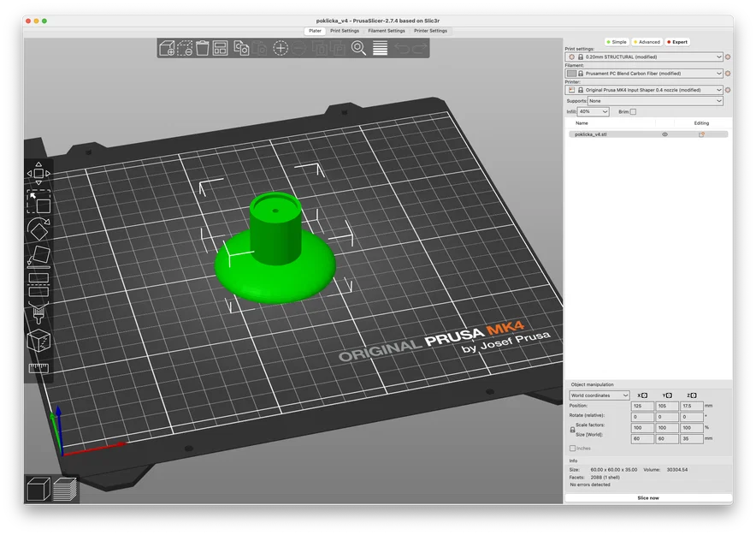Click the Remove instance minus icon

pos(299,48)
